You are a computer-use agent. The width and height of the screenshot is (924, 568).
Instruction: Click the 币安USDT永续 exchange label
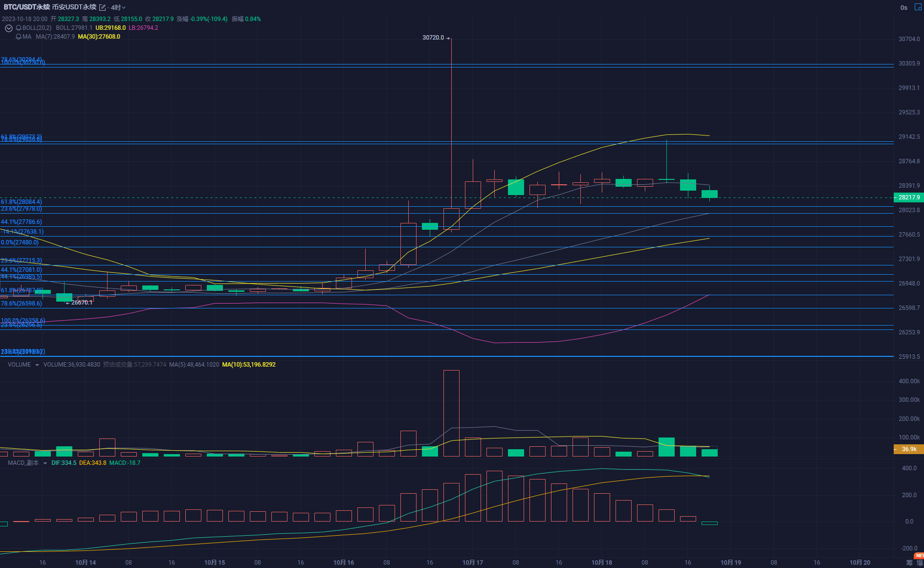tap(74, 7)
